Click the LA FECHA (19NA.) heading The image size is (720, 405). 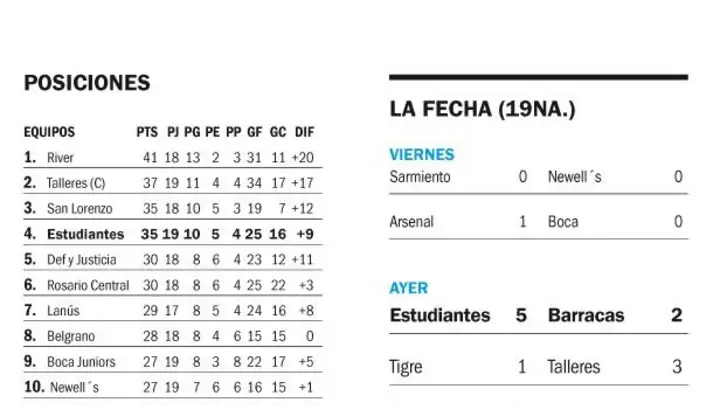(x=482, y=109)
